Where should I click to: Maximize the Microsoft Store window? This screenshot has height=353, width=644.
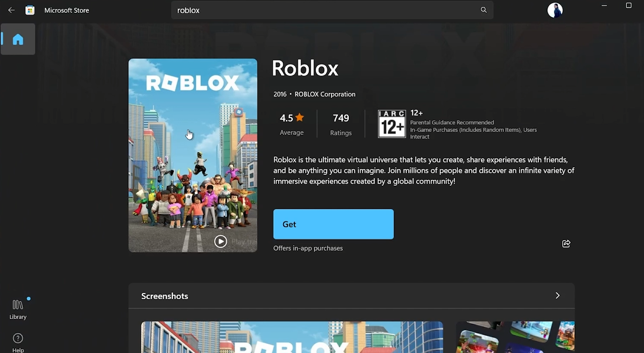(x=629, y=6)
